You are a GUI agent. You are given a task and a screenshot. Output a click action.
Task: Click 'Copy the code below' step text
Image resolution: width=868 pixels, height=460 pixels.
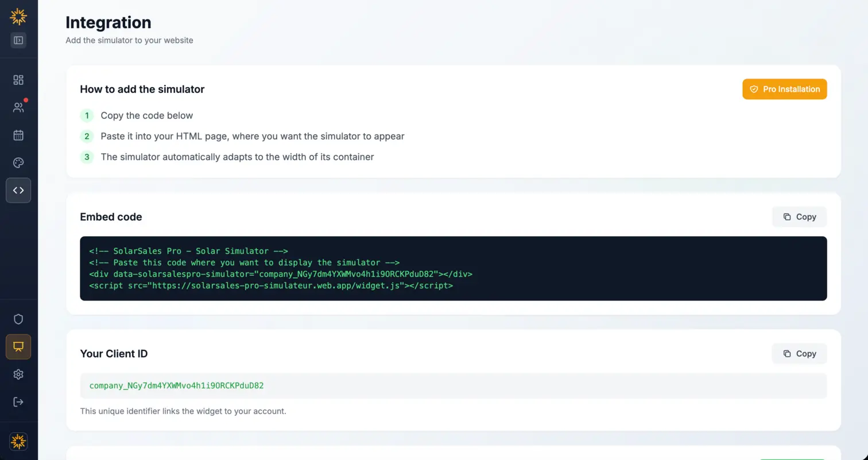click(147, 115)
